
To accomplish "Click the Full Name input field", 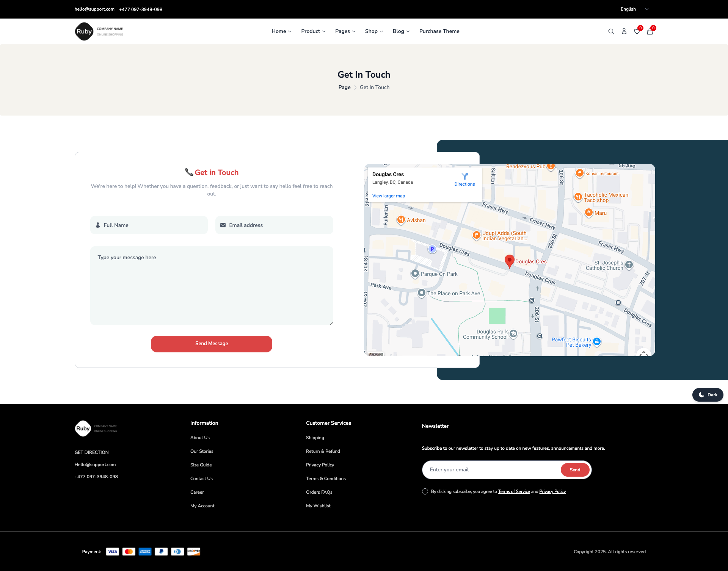I will coord(149,225).
